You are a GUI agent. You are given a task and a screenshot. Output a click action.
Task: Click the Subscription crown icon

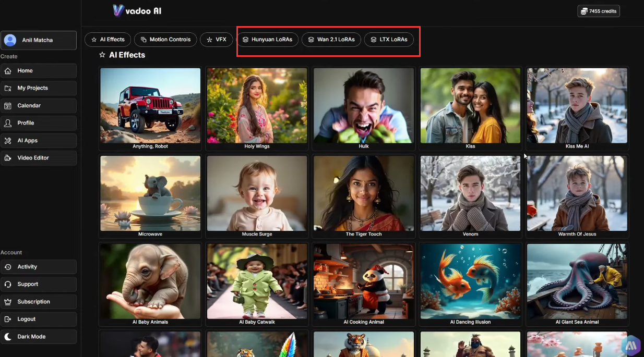8,302
